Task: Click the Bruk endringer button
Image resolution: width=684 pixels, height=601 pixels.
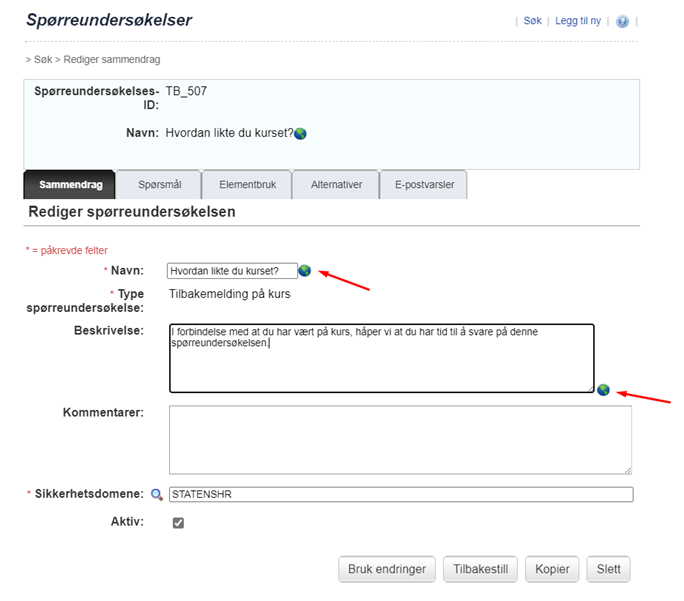Action: pos(387,569)
